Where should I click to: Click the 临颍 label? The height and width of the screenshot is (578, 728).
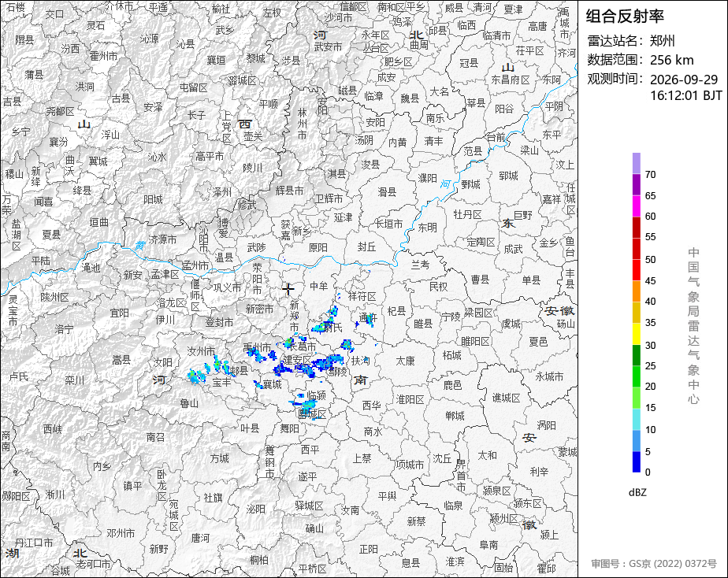(x=316, y=395)
